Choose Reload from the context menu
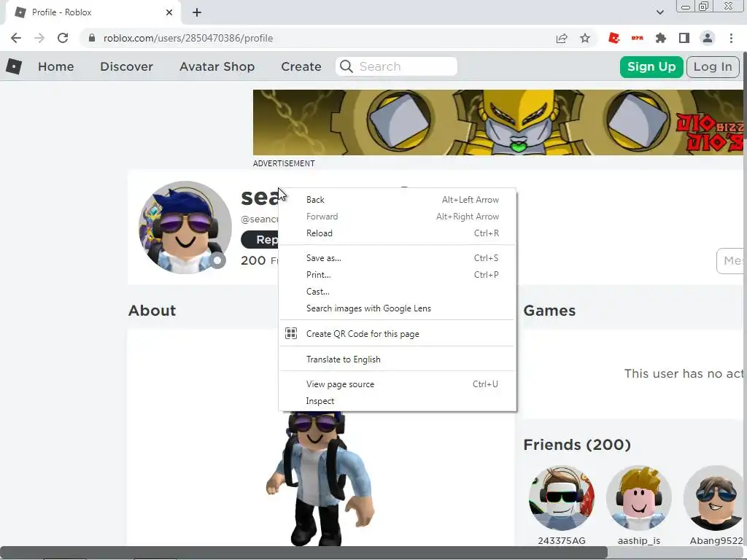This screenshot has width=747, height=560. (398, 233)
